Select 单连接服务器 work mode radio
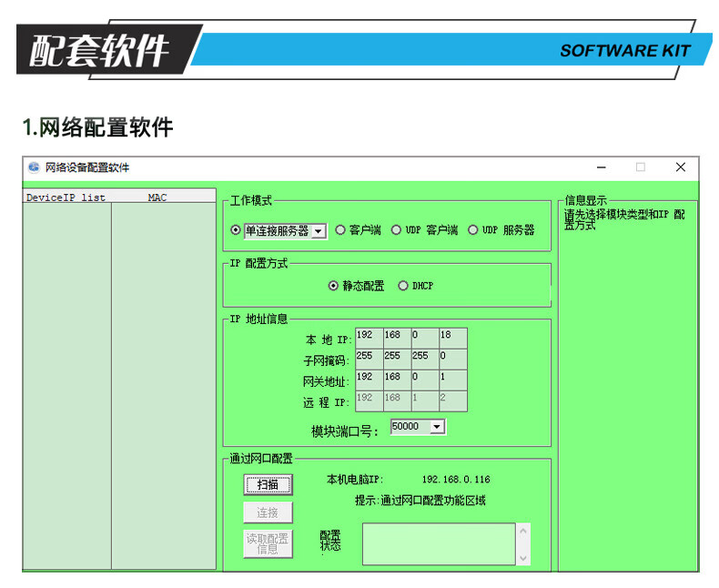 (236, 229)
